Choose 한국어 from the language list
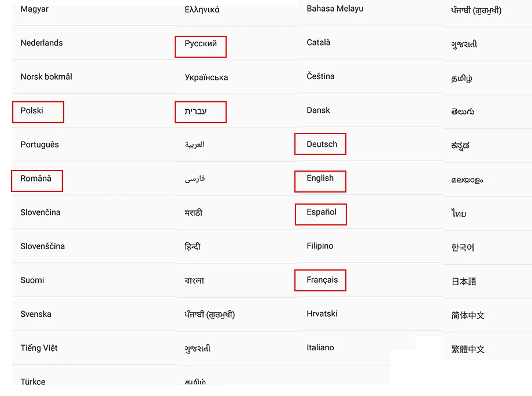Screen dimensions: 532x396 tap(463, 247)
